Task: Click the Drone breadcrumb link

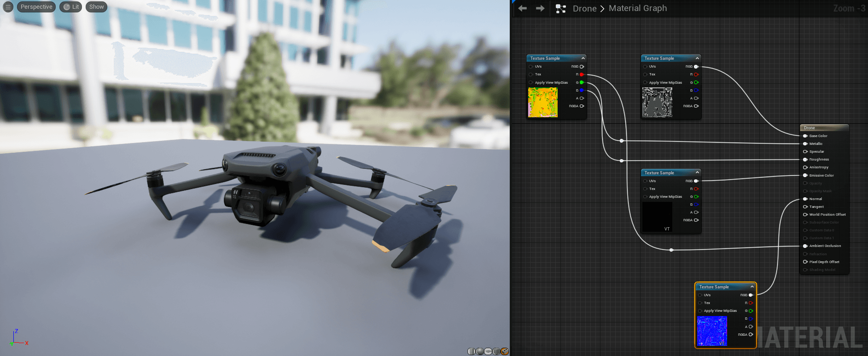Action: 584,8
